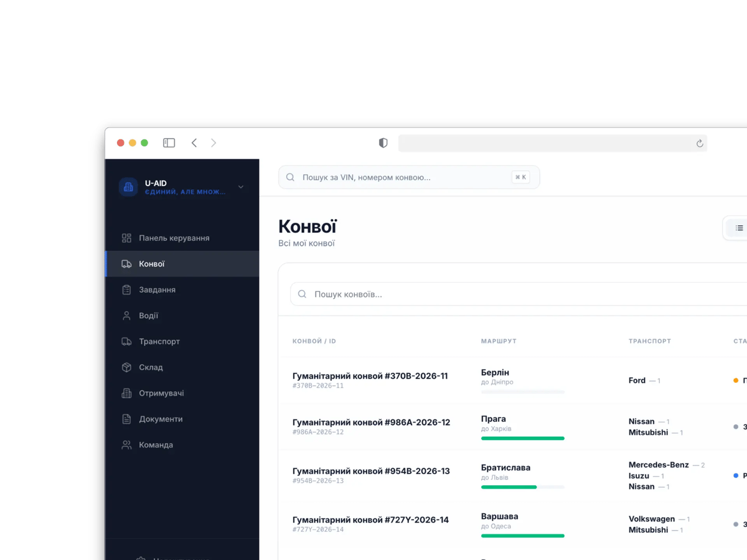Focus the Пошук конвоїв search field

click(x=519, y=294)
